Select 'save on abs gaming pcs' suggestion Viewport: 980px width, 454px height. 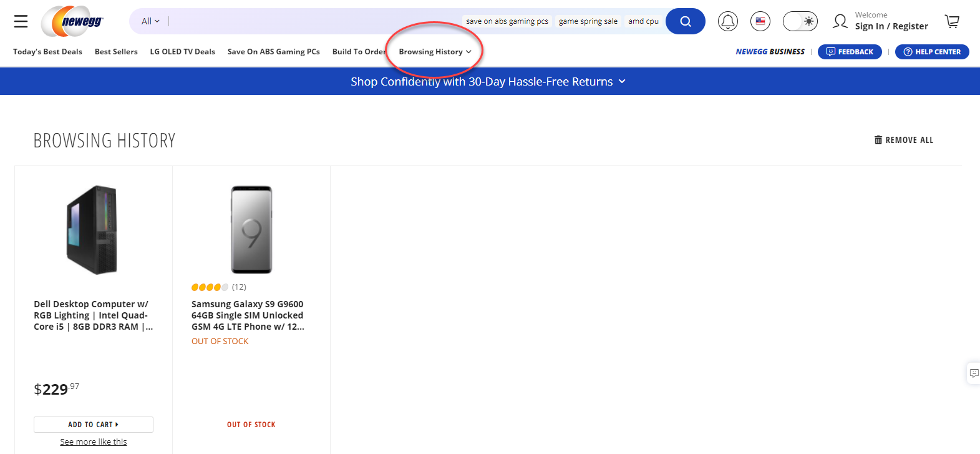pyautogui.click(x=507, y=21)
